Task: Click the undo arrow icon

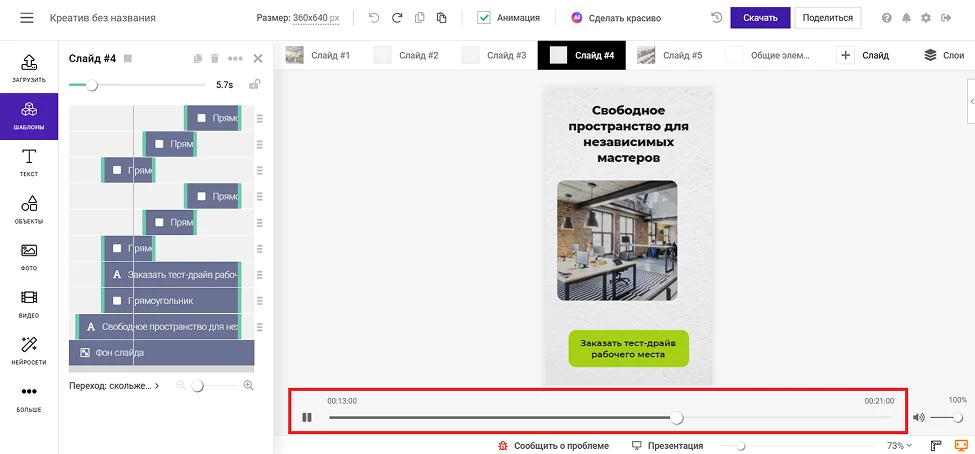Action: pos(374,18)
